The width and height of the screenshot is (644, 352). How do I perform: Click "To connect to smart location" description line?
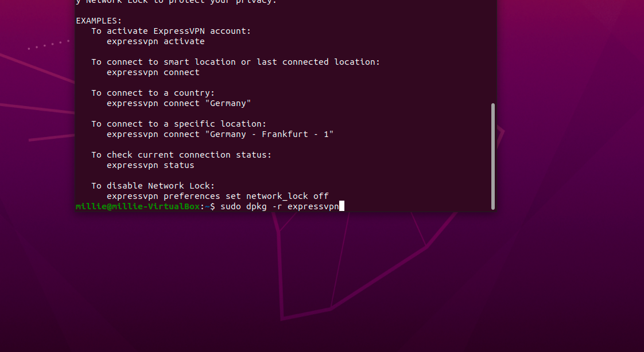click(x=235, y=62)
